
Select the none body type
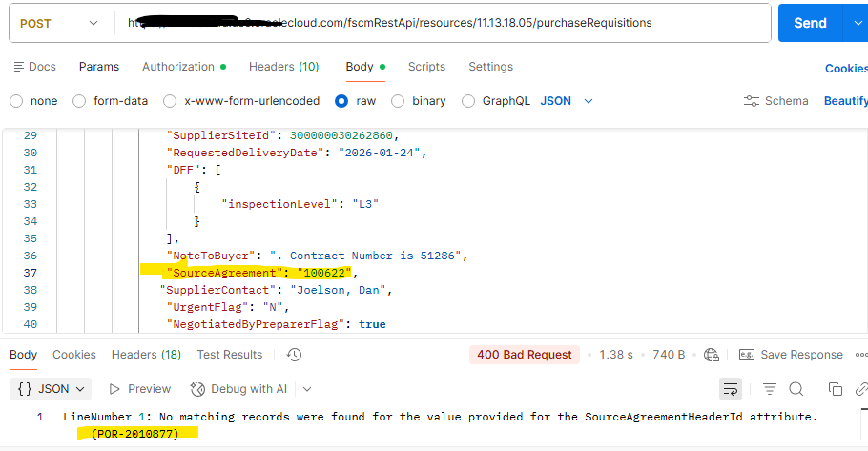click(16, 101)
